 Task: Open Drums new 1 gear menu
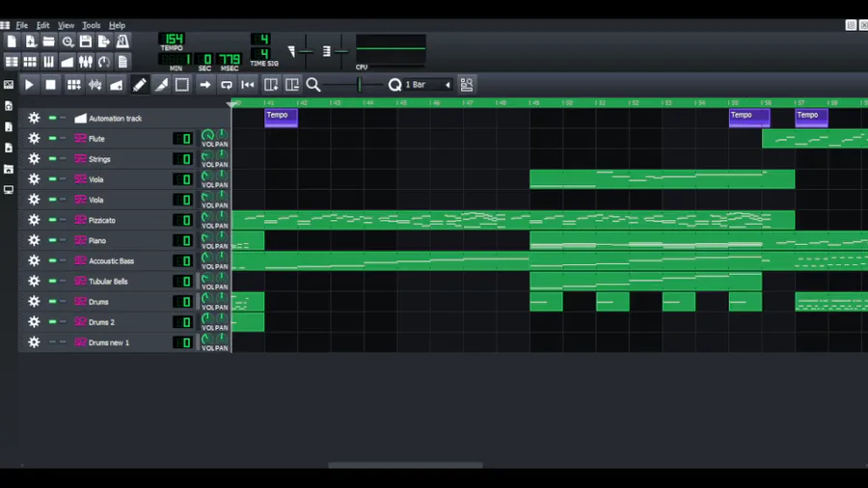point(34,342)
